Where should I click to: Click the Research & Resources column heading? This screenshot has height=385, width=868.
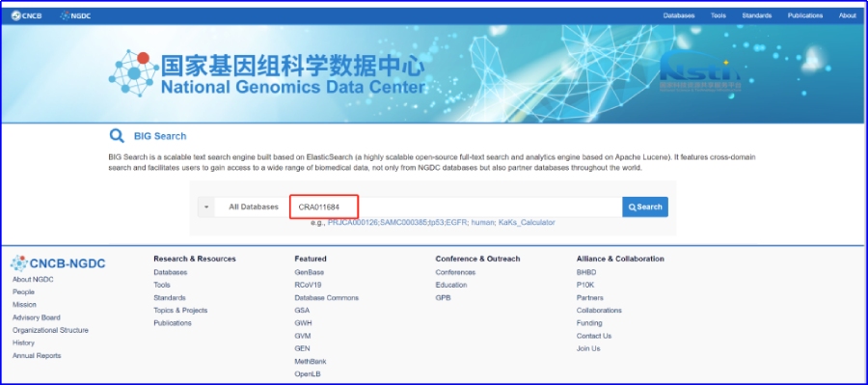195,259
